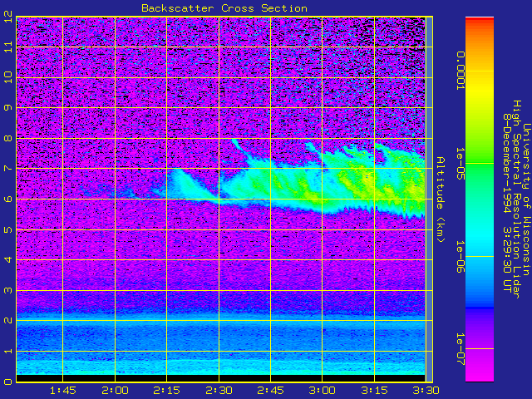
Task: Click time label 1:45
Action: point(63,391)
